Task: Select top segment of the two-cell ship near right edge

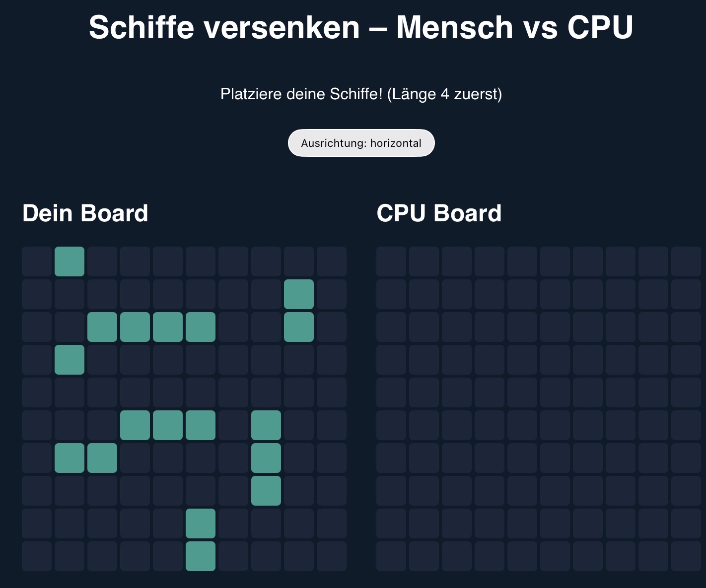Action: pos(299,294)
